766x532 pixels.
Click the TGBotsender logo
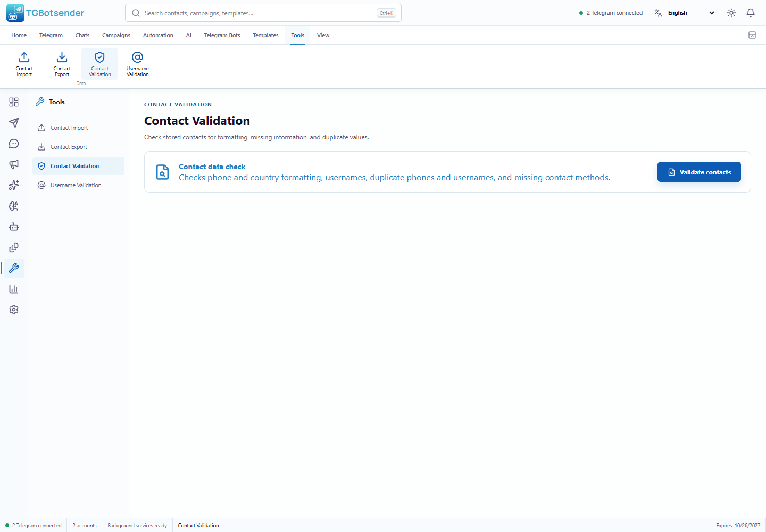click(x=46, y=13)
